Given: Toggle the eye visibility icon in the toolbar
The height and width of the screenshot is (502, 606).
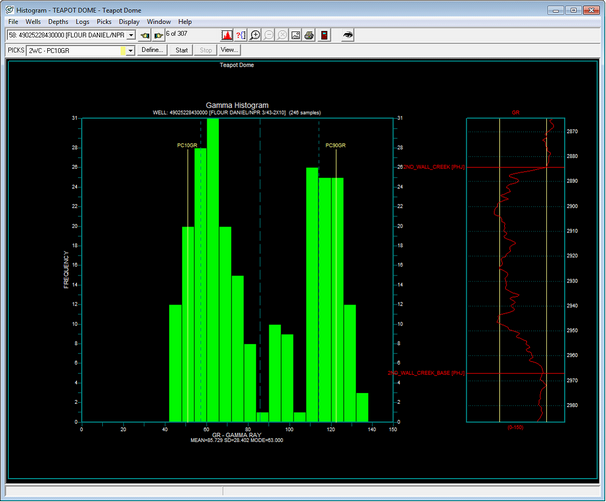Looking at the screenshot, I should (348, 35).
